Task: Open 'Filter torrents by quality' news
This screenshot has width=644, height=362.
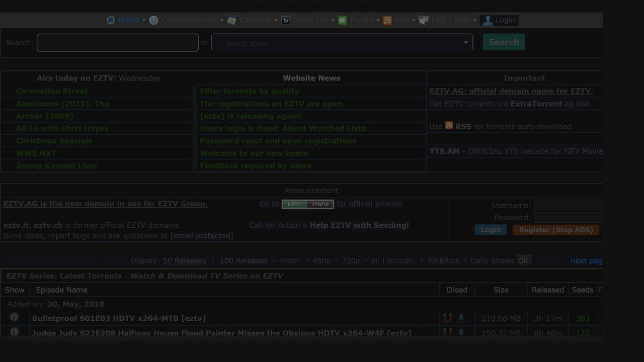Action: (x=250, y=91)
